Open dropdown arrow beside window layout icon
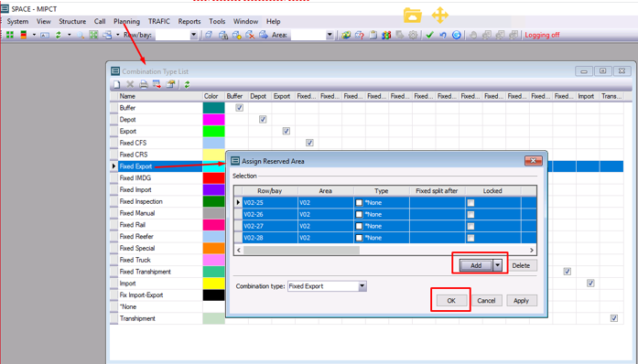Viewport: 638px width, 364px height. [118, 35]
